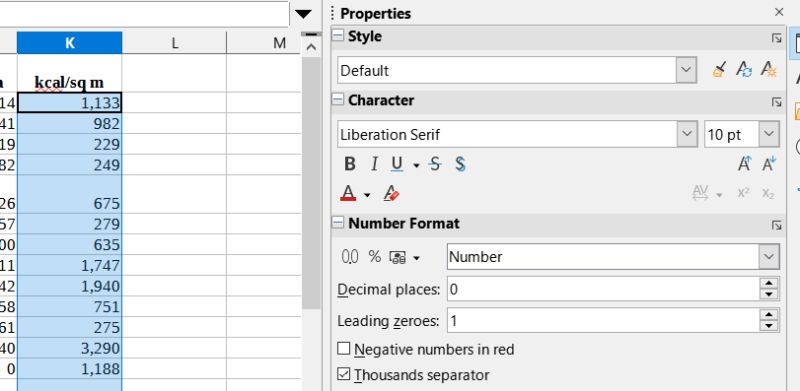Image resolution: width=800 pixels, height=391 pixels.
Task: Apply currency format icon
Action: 397,257
